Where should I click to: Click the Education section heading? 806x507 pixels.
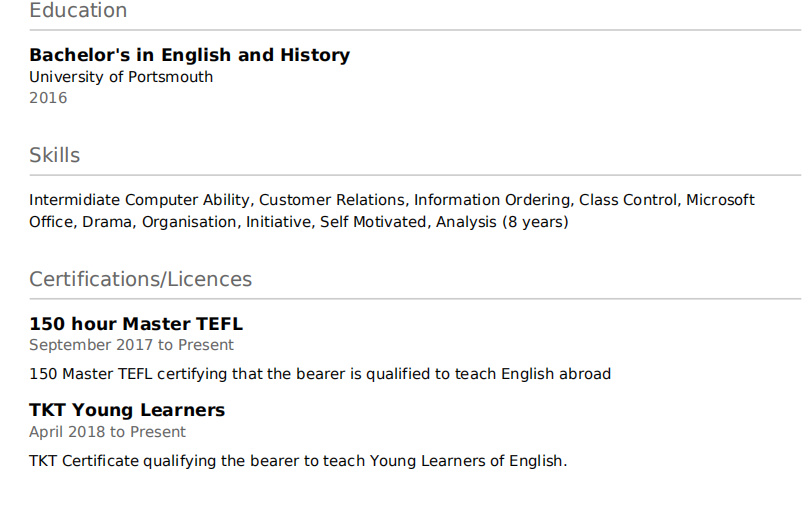tap(78, 11)
